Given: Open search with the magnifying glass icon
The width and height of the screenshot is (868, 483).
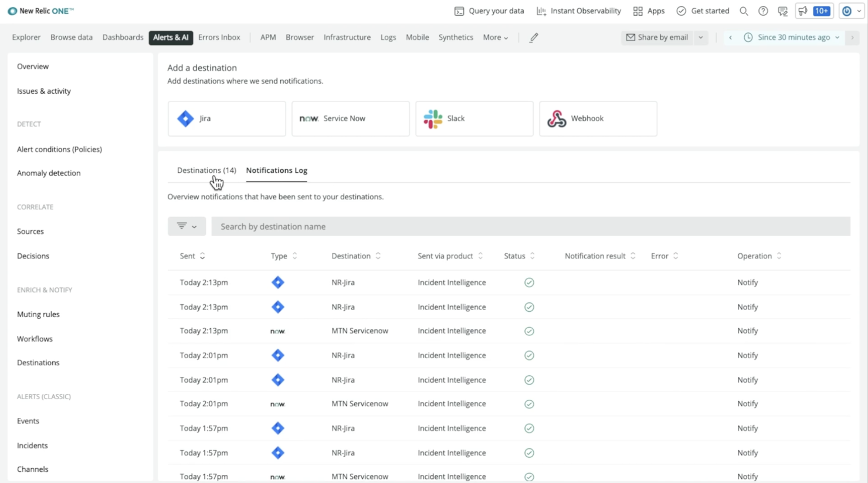Looking at the screenshot, I should (x=744, y=11).
